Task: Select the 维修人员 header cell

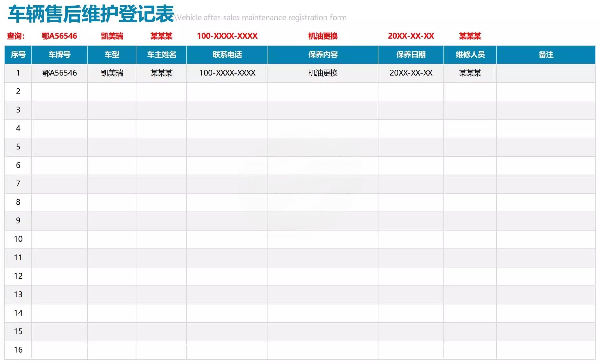Action: 470,55
